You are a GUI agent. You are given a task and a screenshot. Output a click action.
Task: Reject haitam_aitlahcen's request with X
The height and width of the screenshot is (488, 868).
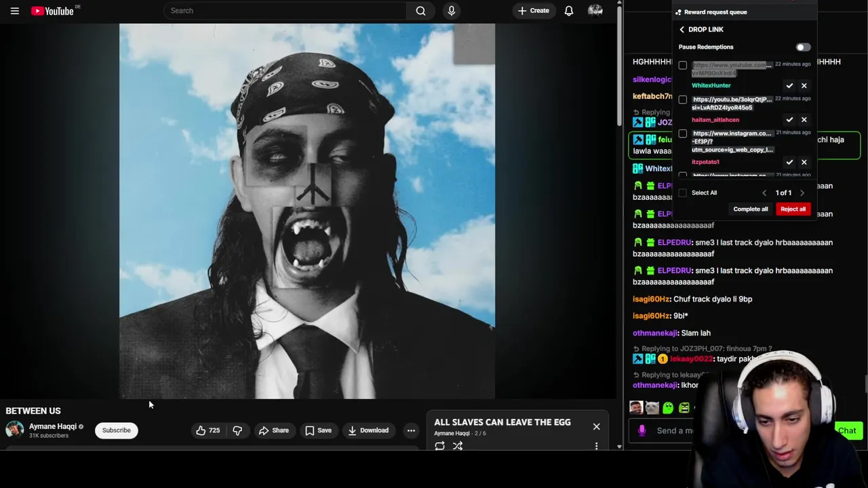[x=804, y=120]
